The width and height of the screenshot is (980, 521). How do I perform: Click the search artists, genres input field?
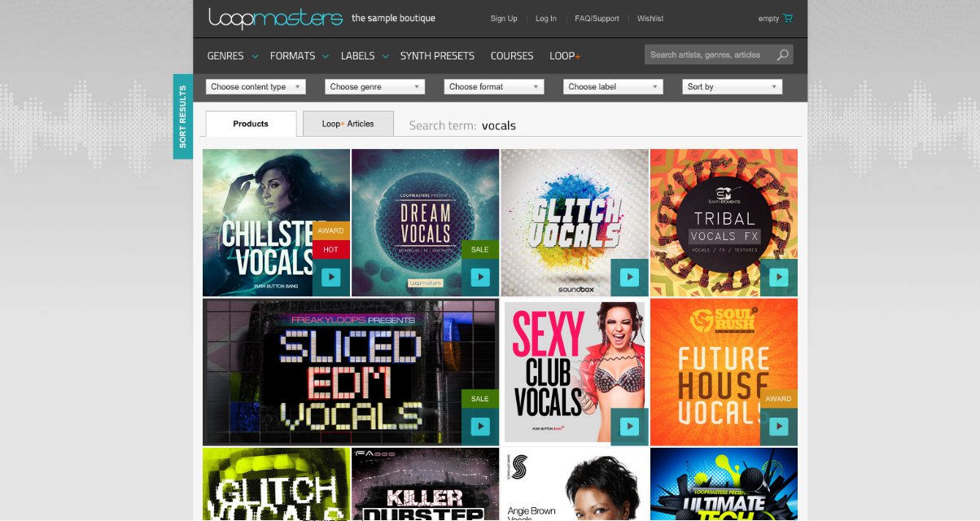tap(707, 55)
